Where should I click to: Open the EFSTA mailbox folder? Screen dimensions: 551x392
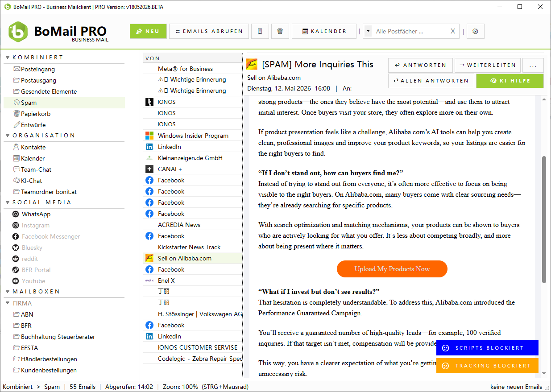pyautogui.click(x=64, y=348)
